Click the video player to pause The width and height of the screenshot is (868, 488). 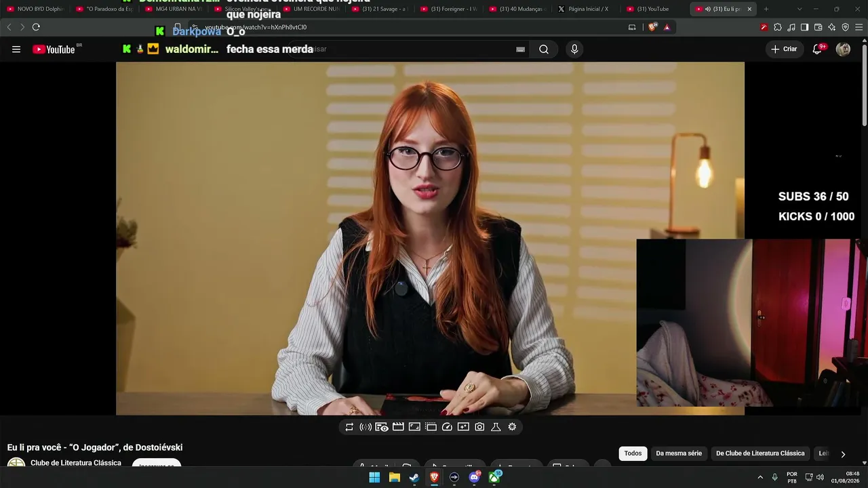[x=430, y=239]
